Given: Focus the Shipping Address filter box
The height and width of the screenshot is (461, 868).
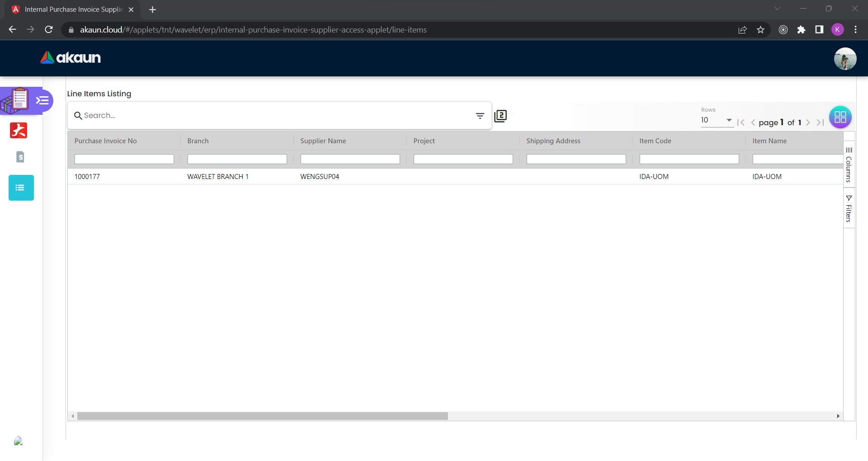Looking at the screenshot, I should tap(576, 159).
